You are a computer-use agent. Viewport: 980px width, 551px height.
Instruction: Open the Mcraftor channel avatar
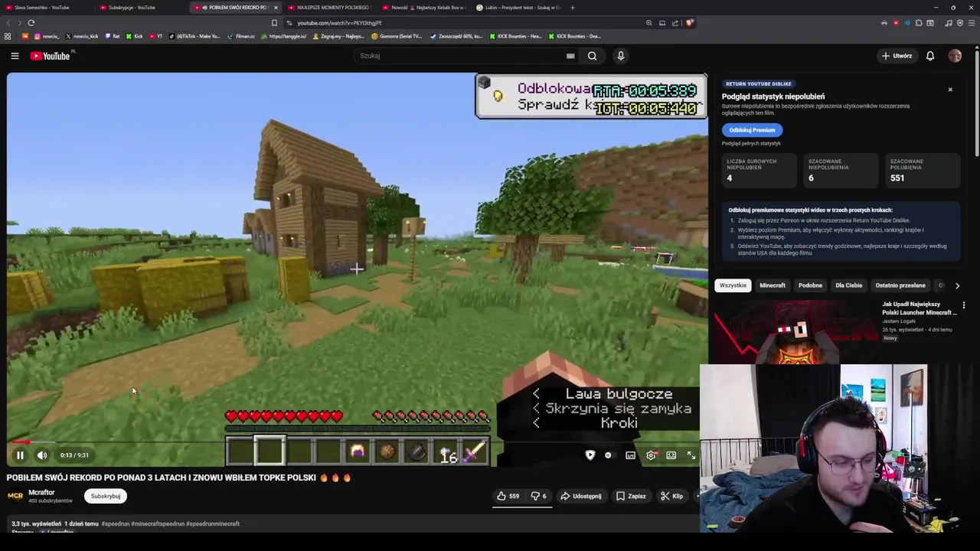15,496
